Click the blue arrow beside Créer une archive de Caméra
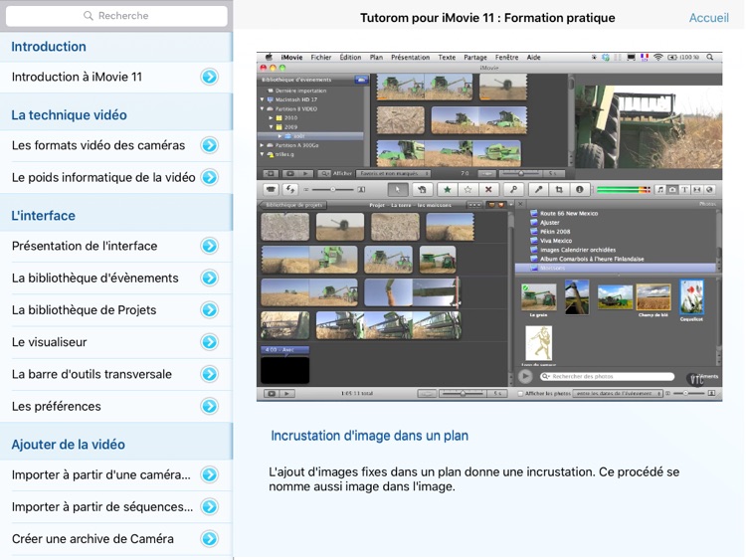Screen dimensions: 746x560 pos(209,539)
